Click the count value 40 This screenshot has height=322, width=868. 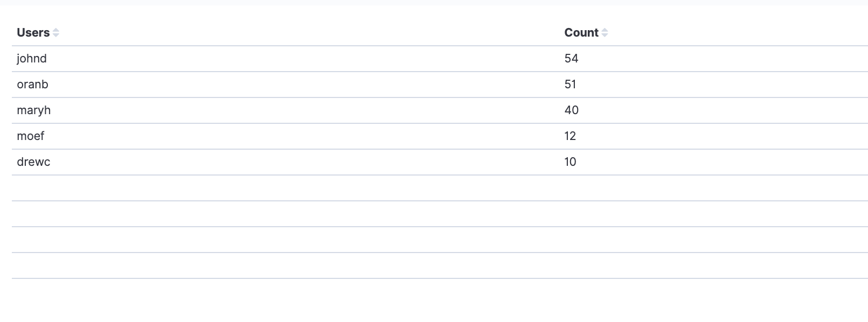[571, 110]
